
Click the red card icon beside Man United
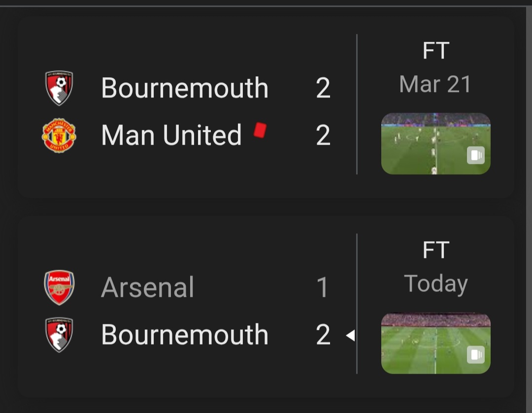pos(260,130)
